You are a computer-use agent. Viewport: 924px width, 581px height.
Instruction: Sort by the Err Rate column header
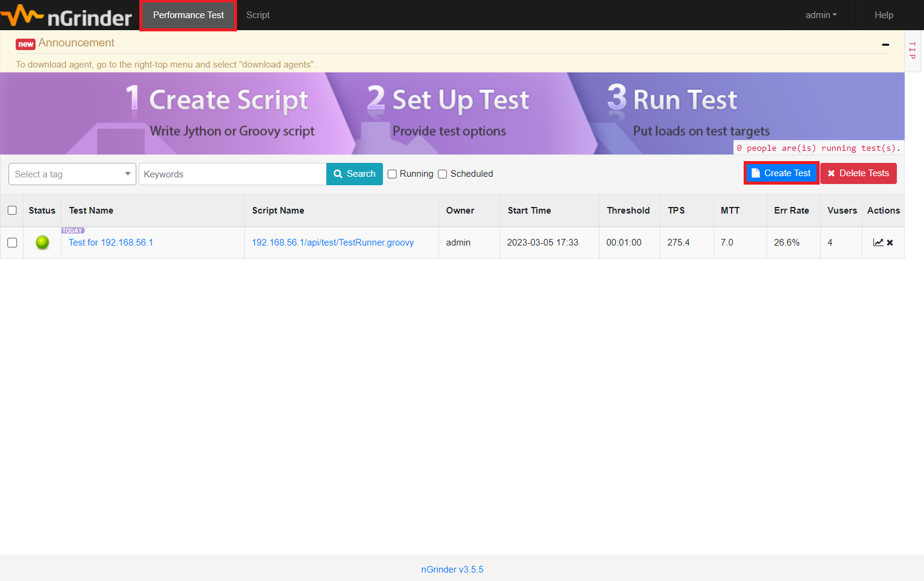pos(791,211)
